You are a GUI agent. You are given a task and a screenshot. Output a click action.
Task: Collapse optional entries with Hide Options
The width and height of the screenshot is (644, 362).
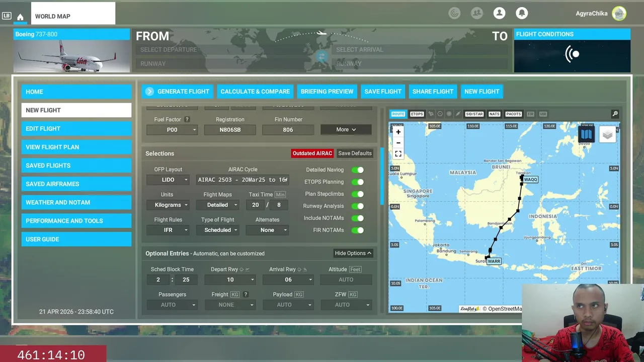[x=353, y=253]
